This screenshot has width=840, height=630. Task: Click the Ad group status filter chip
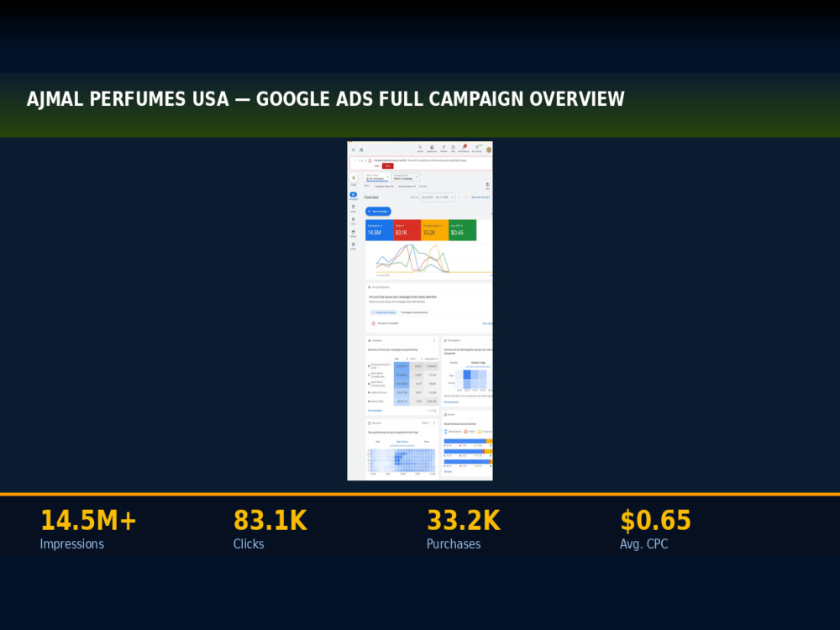[407, 186]
